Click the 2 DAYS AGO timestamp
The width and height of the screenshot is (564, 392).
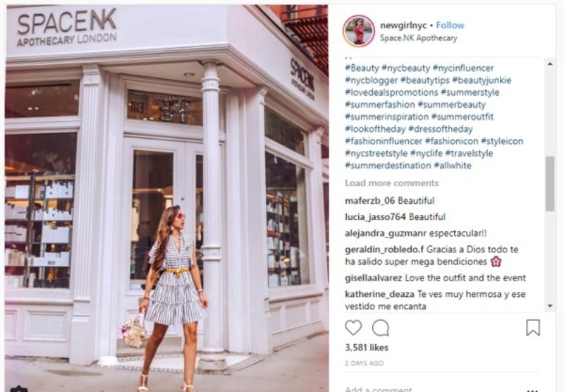(x=364, y=363)
